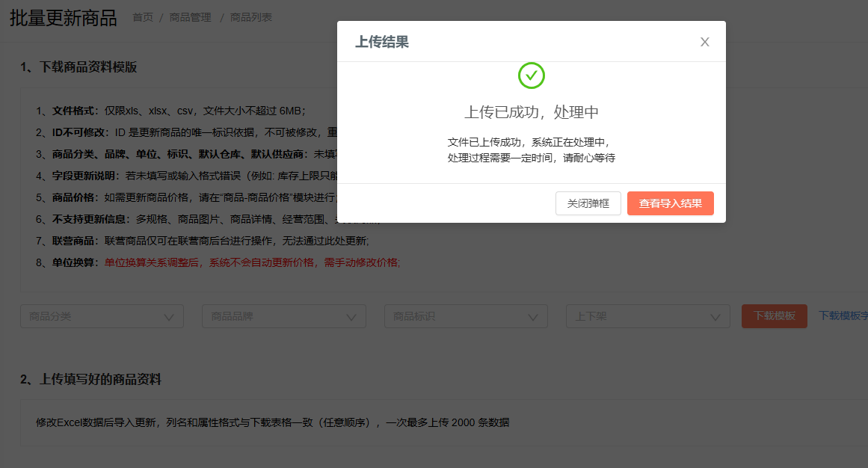
Task: Click the 上传结果 dialog title
Action: (382, 42)
